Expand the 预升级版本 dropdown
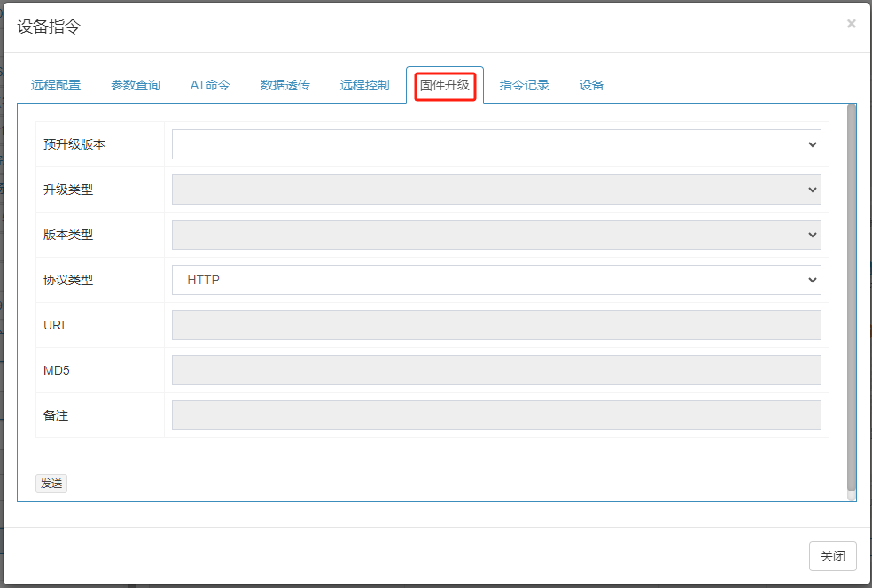Screen dimensions: 872x588 click(x=496, y=144)
